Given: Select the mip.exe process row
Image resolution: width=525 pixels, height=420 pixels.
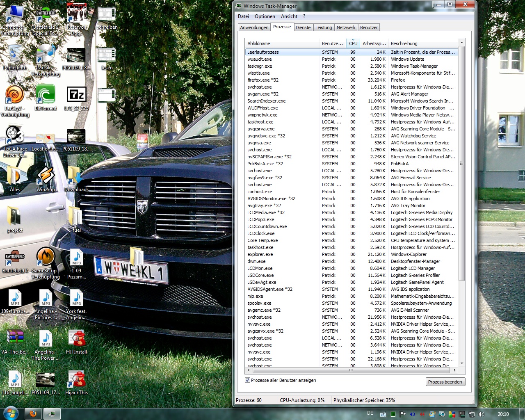Looking at the screenshot, I should (x=352, y=296).
